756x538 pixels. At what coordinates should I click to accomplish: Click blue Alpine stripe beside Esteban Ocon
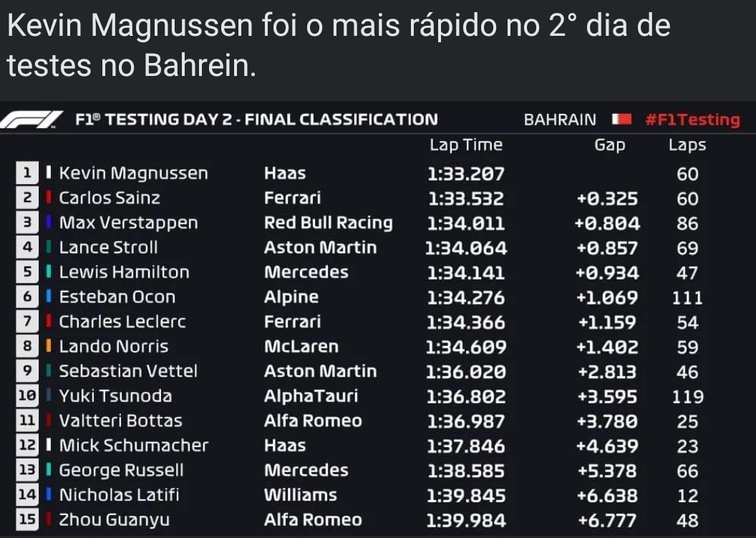point(49,297)
